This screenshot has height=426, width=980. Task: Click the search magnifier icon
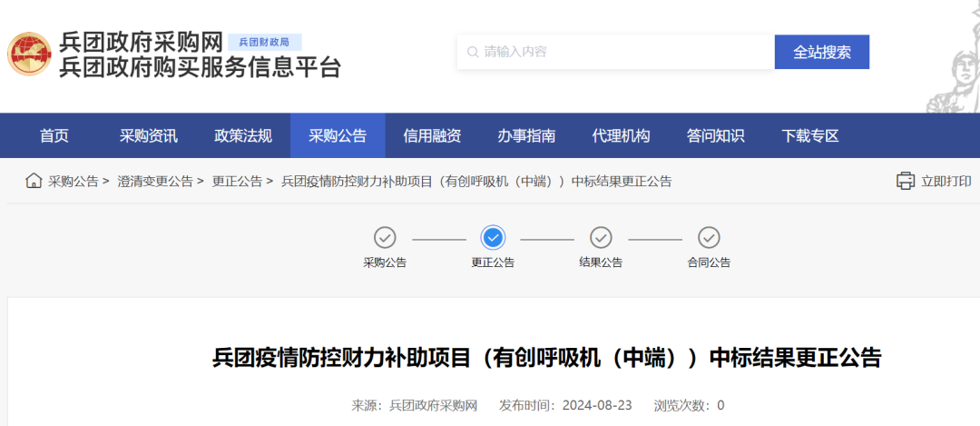point(472,52)
